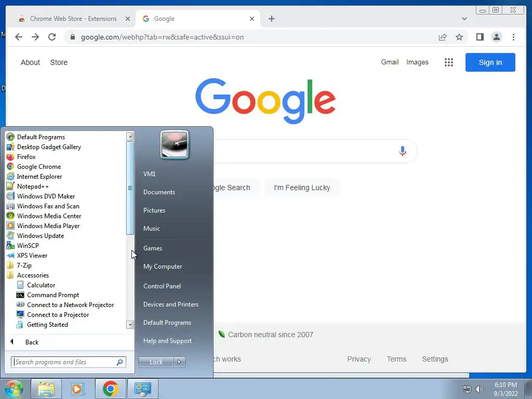Launch Firefox from Start menu

(26, 157)
